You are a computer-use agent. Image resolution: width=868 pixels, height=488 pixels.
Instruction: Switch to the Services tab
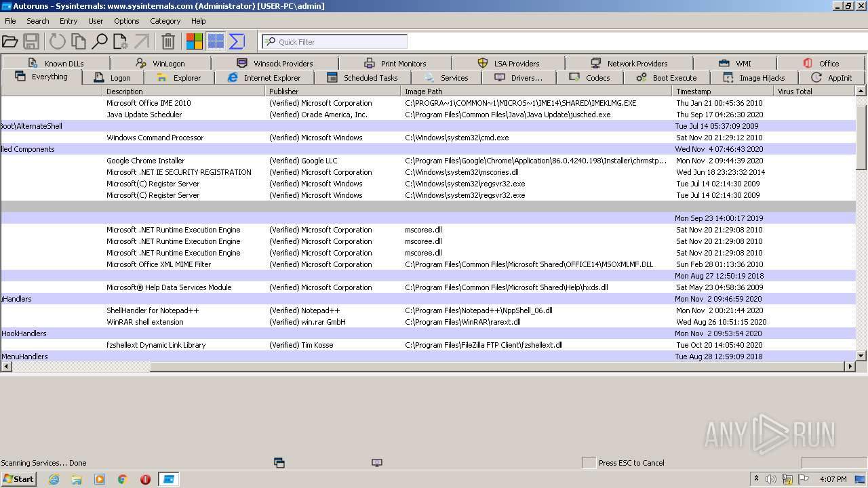[x=446, y=78]
